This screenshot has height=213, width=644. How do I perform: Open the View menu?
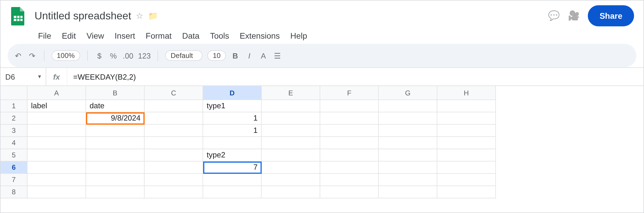coord(95,36)
